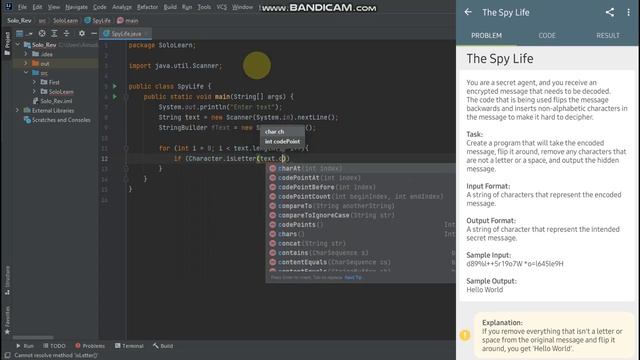Open the Tools menu
Image resolution: width=640 pixels, height=360 pixels.
pyautogui.click(x=204, y=7)
